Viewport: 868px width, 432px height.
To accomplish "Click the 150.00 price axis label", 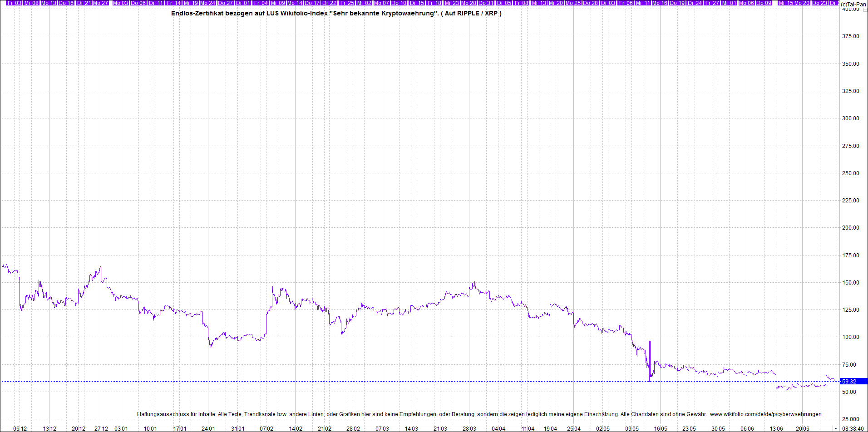I will coord(851,283).
